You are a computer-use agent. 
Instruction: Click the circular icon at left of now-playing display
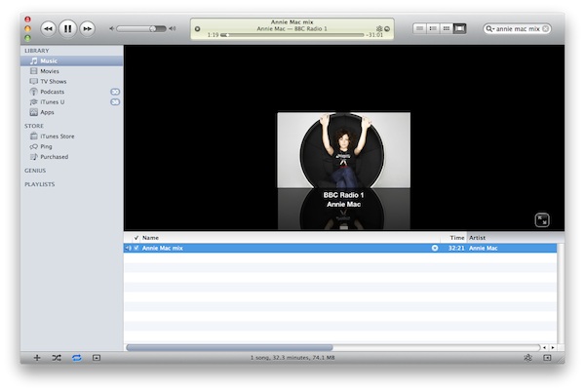(197, 28)
